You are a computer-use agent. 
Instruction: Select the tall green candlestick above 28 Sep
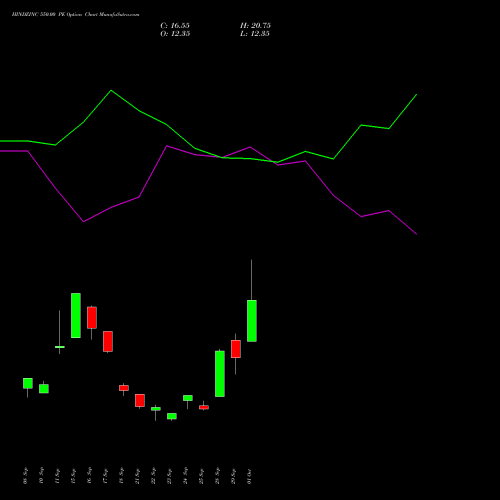click(x=220, y=374)
